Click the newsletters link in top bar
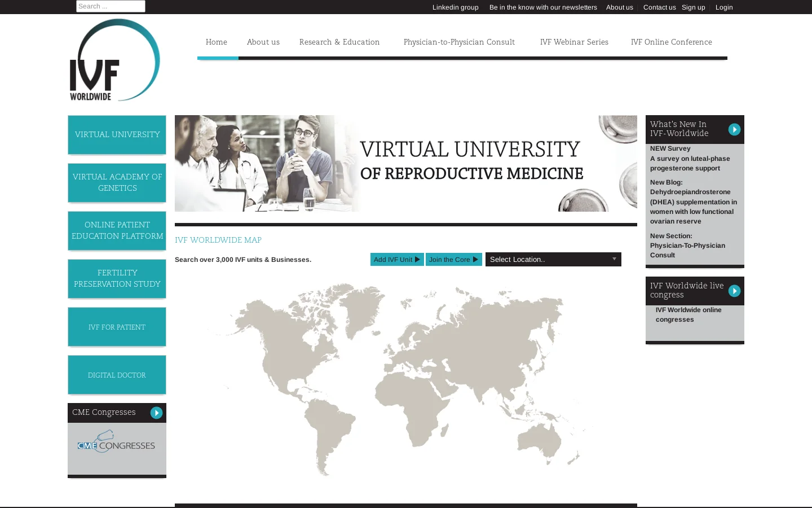The height and width of the screenshot is (508, 812). click(543, 7)
